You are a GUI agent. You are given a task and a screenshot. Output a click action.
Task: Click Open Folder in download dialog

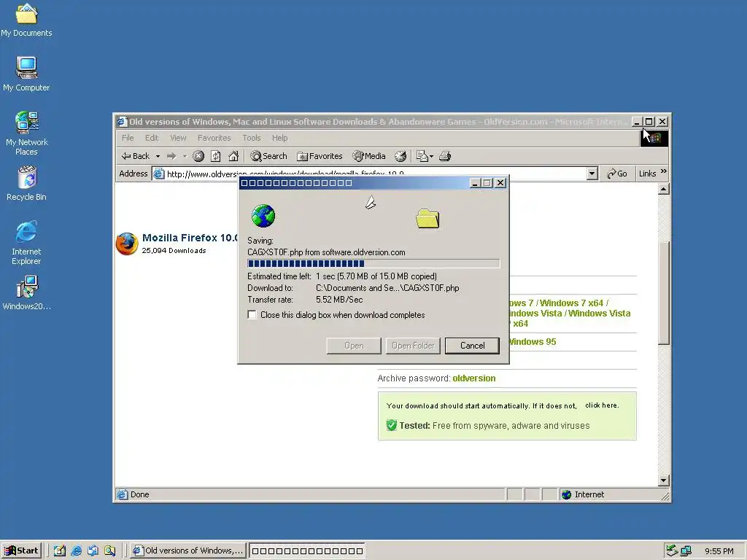[413, 346]
